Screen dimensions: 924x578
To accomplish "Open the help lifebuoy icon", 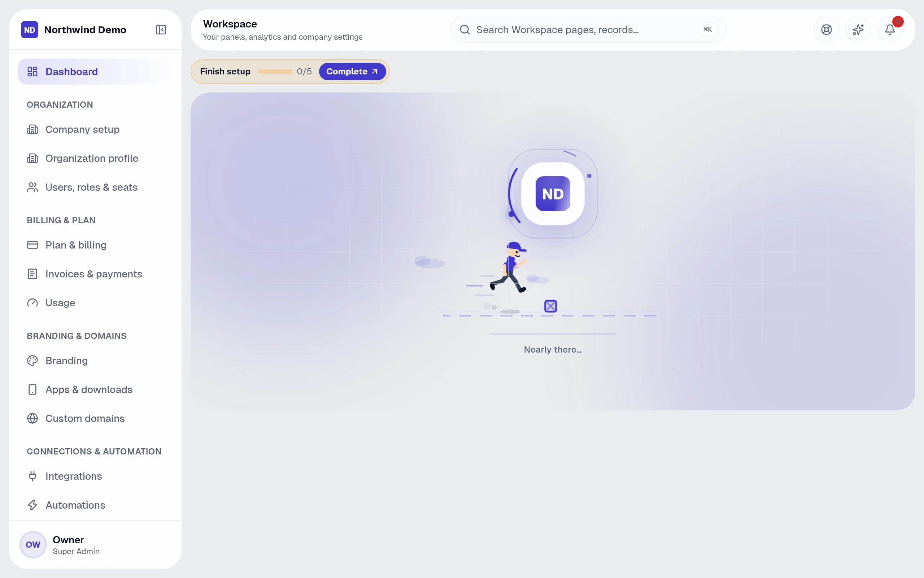I will click(x=826, y=29).
